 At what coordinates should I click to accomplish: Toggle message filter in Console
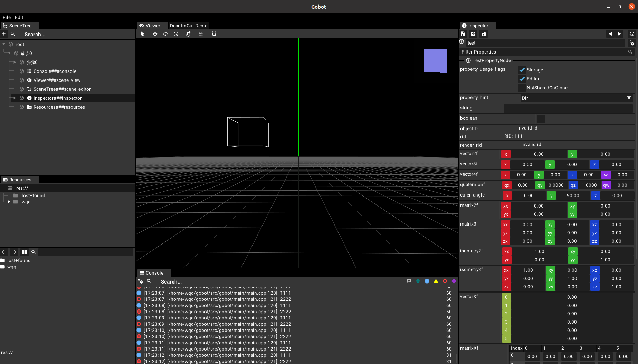pos(409,281)
